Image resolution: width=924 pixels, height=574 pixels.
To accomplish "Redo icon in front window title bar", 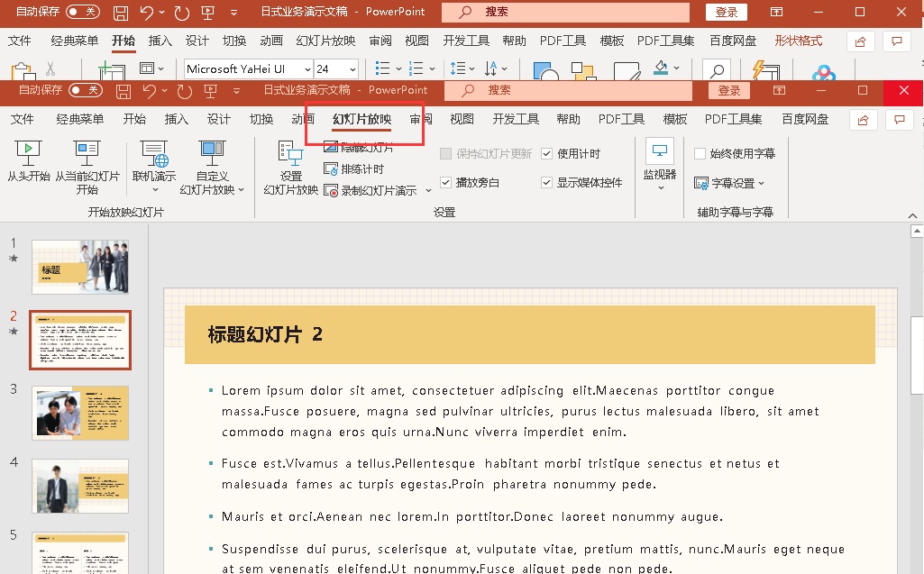I will pos(185,91).
